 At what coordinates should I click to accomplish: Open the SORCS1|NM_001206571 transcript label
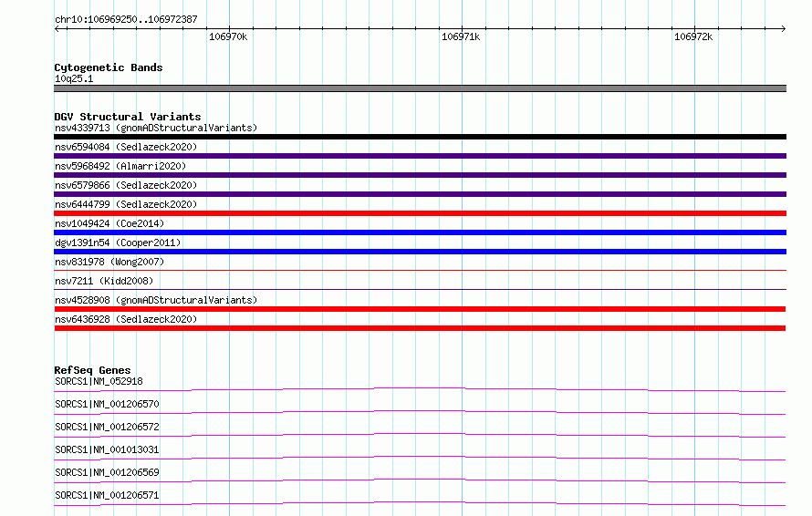107,495
